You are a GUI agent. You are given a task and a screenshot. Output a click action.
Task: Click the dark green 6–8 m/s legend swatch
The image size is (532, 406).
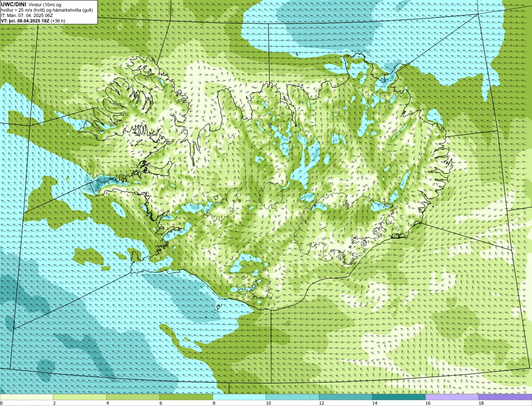[186, 397]
